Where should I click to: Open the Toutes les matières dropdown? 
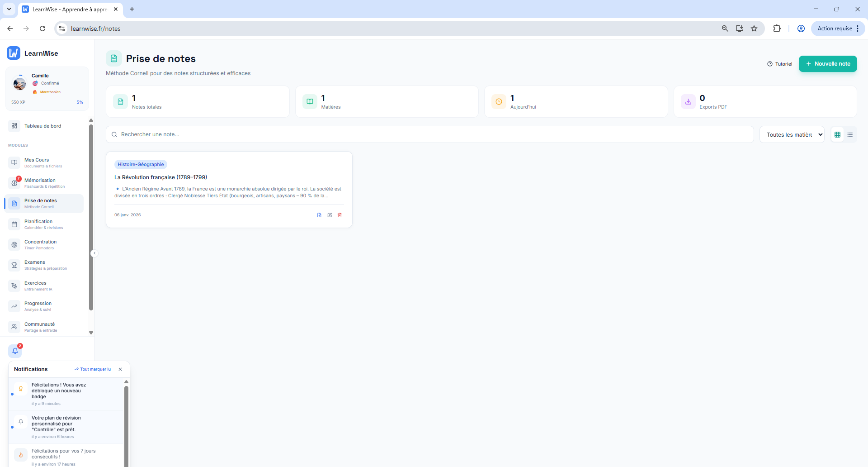click(792, 134)
